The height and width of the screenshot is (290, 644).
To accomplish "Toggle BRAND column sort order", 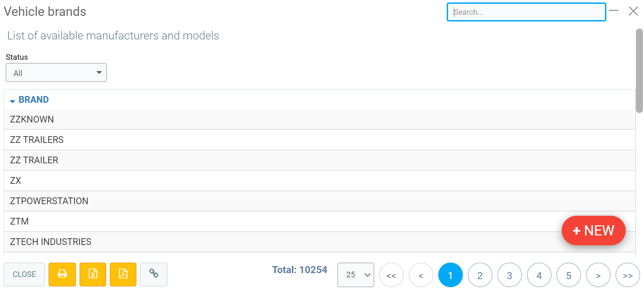I will coord(33,100).
